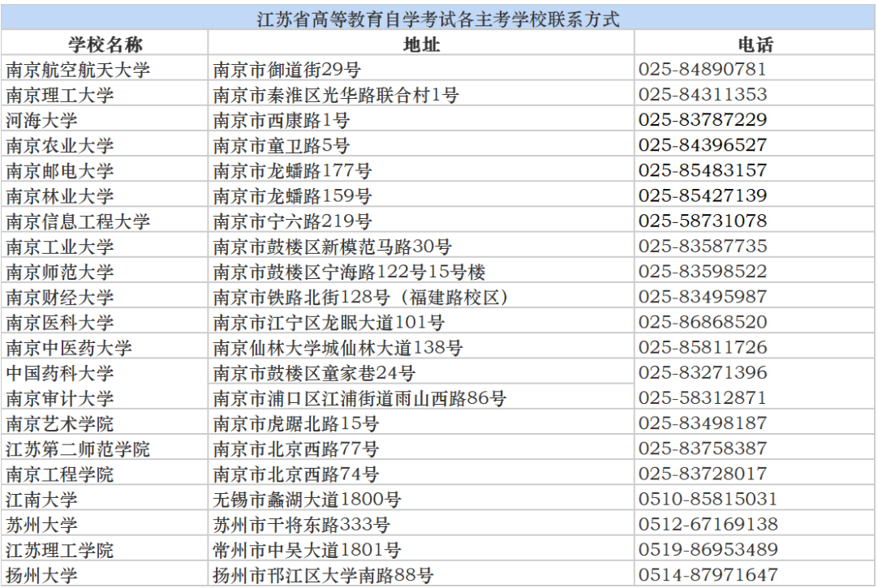Select the address 南京市宁六路219号
Viewport: 878px width, 588px height.
click(x=292, y=221)
